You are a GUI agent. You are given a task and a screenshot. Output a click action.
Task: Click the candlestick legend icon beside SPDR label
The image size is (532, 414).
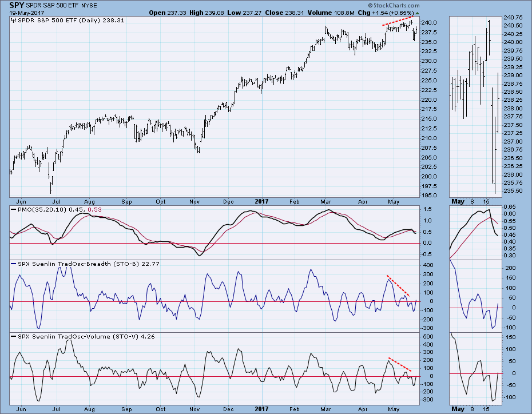[14, 21]
